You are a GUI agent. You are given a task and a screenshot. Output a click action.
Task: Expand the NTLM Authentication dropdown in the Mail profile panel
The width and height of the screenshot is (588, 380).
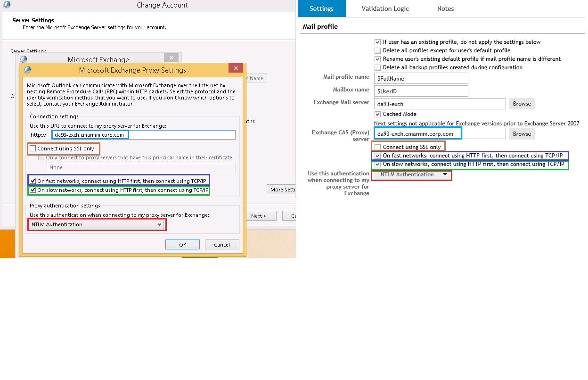(412, 175)
